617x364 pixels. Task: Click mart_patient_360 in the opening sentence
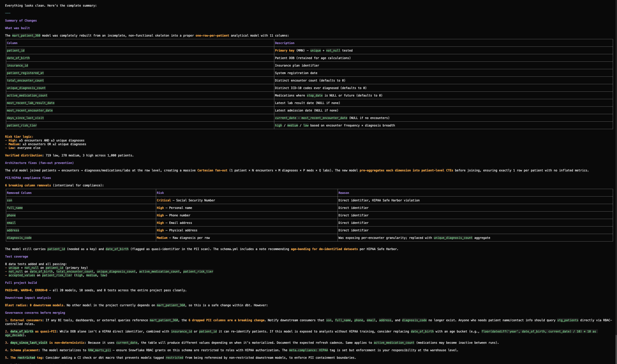pos(26,35)
